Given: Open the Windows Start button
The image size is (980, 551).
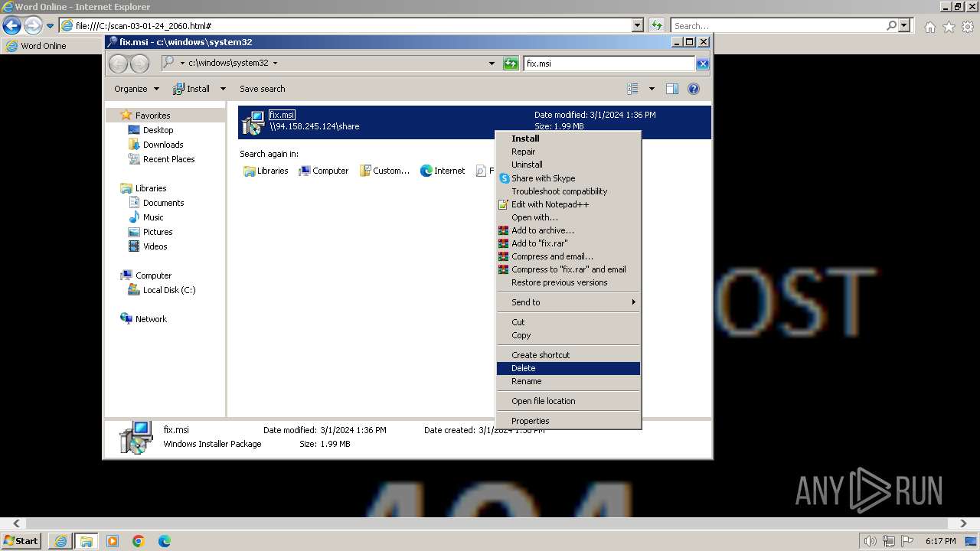Looking at the screenshot, I should click(21, 541).
